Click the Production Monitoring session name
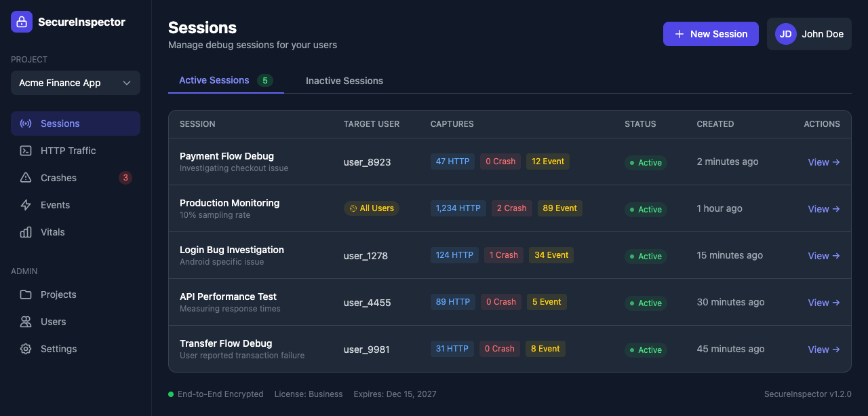The width and height of the screenshot is (868, 416). pos(229,203)
